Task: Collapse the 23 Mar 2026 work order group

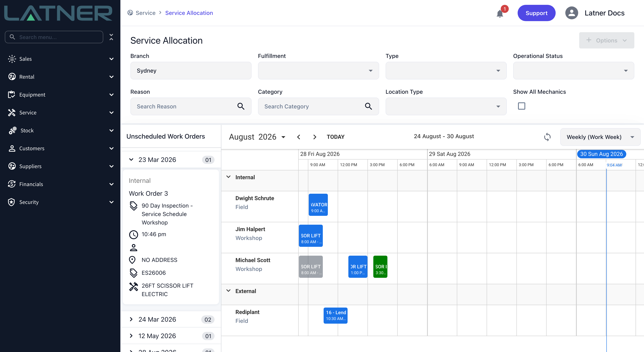Action: (x=131, y=160)
